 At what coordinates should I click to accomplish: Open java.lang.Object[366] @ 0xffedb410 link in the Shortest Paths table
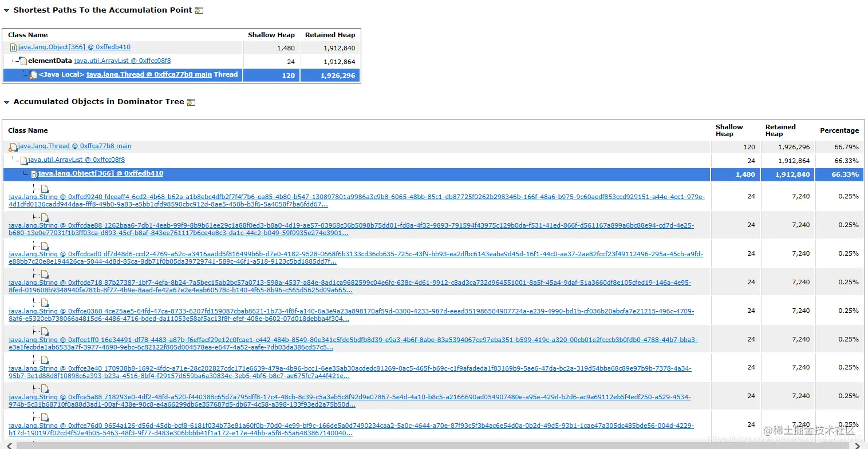(x=74, y=47)
